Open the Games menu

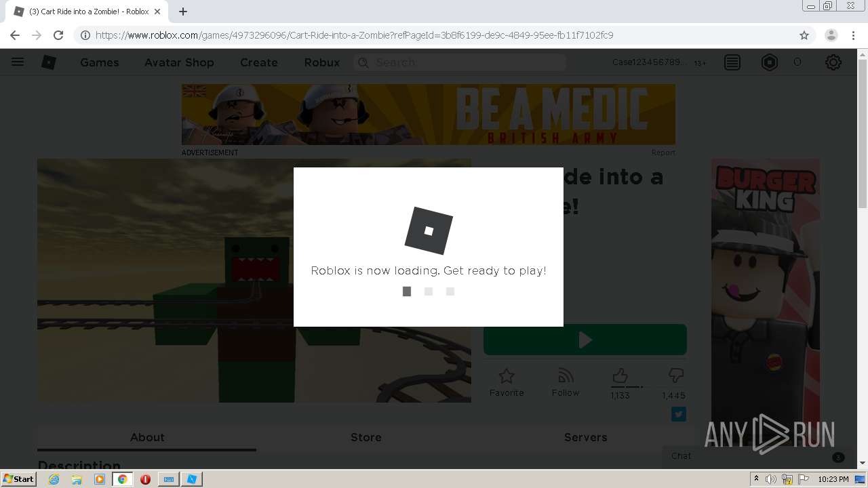pos(100,62)
